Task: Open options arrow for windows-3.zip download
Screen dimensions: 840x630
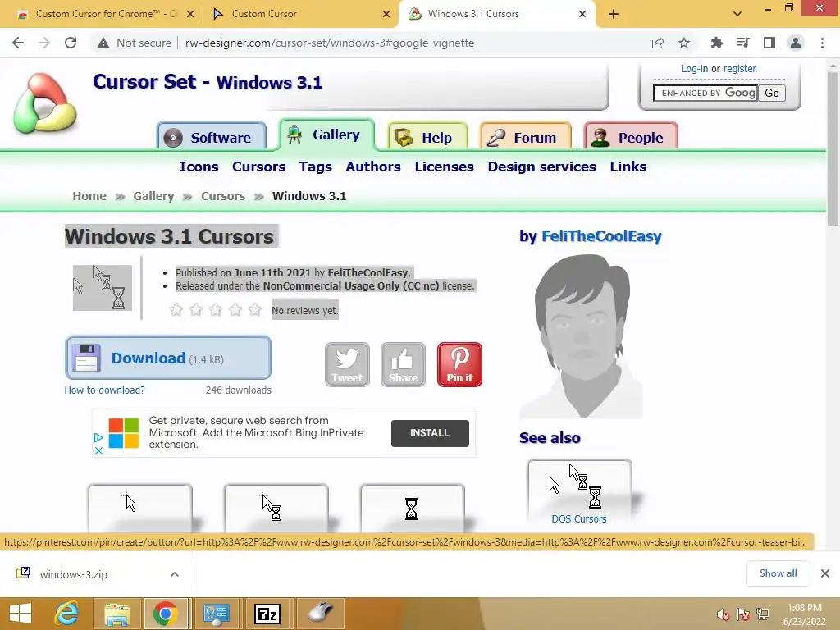Action: (x=175, y=574)
